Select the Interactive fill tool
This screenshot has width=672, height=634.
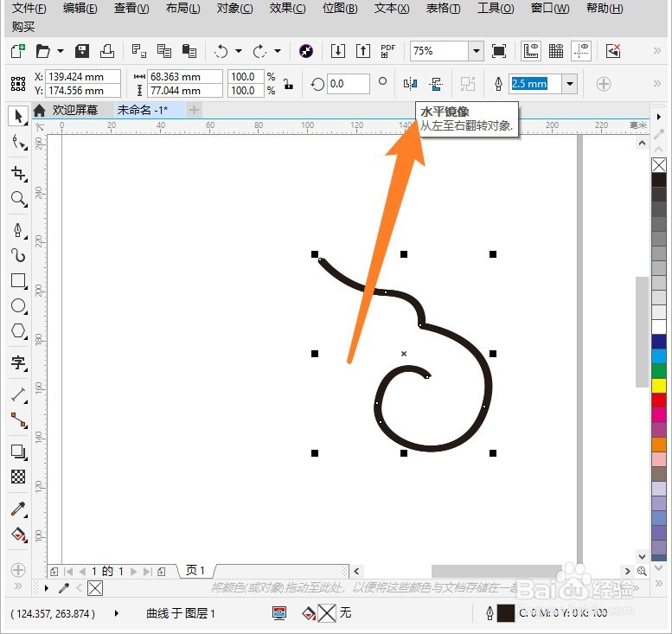18,535
